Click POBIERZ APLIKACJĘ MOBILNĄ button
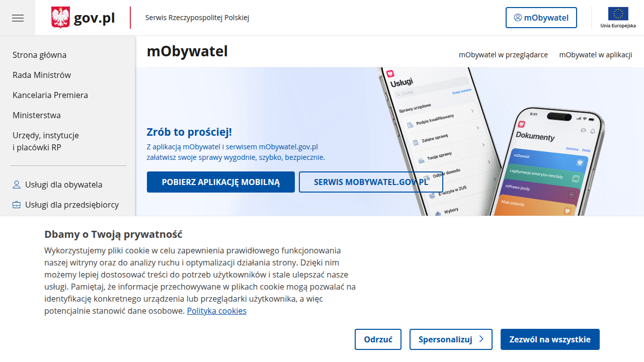 coord(221,182)
